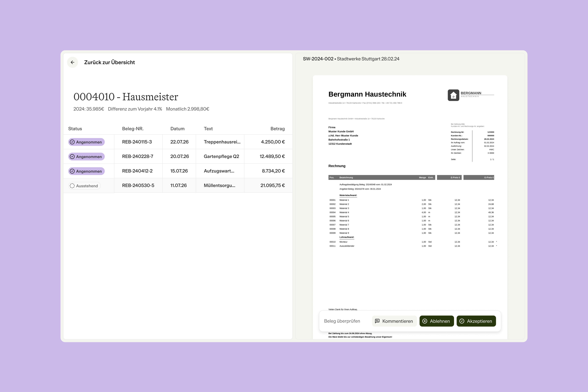
Task: Click the 'Muster Kunde GmbH' address line
Action: [341, 132]
